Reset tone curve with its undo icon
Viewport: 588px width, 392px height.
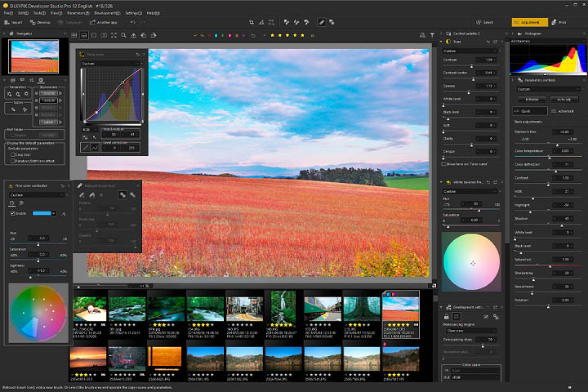click(x=138, y=55)
